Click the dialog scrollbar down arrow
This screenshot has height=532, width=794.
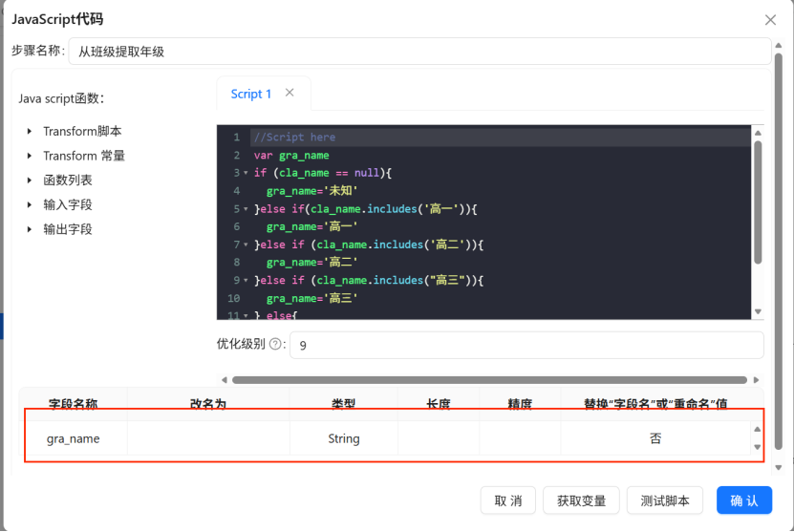(x=779, y=468)
